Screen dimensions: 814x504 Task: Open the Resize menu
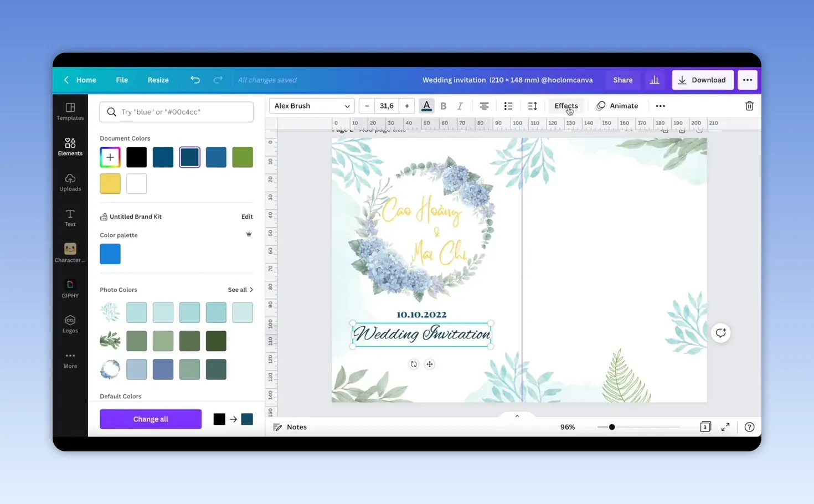(x=158, y=80)
